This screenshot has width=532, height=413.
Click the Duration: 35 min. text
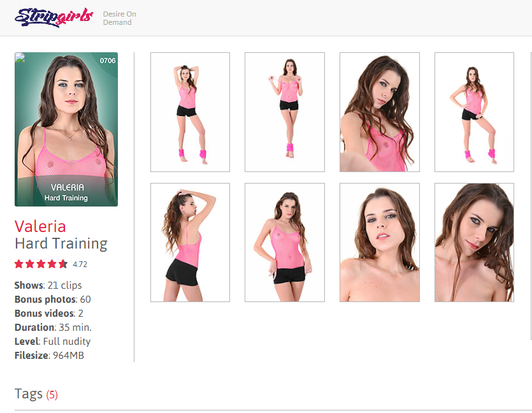coord(53,328)
